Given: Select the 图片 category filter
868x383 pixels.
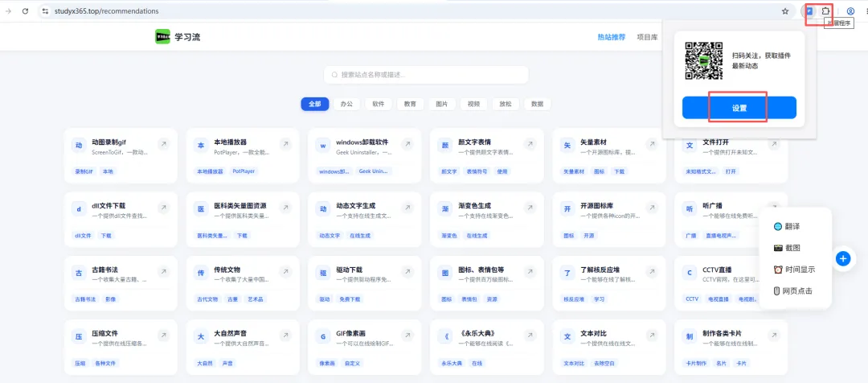Looking at the screenshot, I should tap(442, 104).
